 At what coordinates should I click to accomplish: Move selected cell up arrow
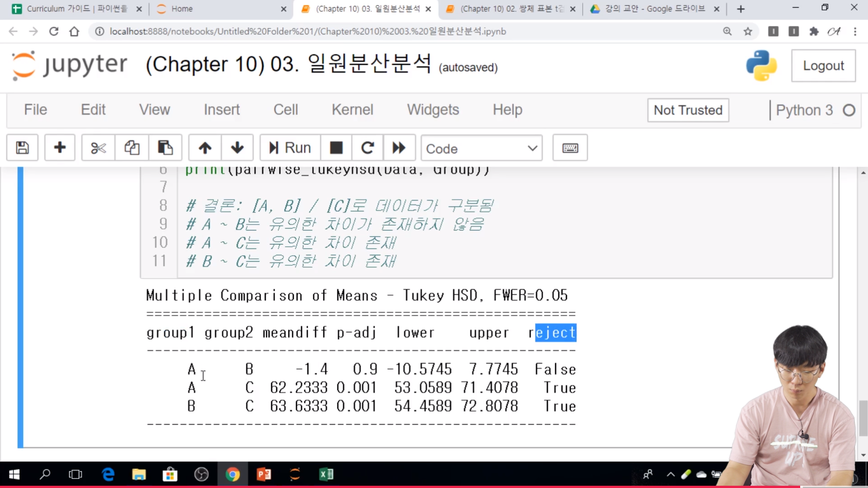pos(205,148)
